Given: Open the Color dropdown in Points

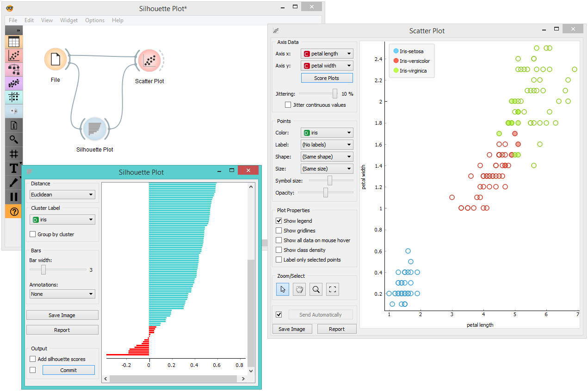Looking at the screenshot, I should coord(327,133).
